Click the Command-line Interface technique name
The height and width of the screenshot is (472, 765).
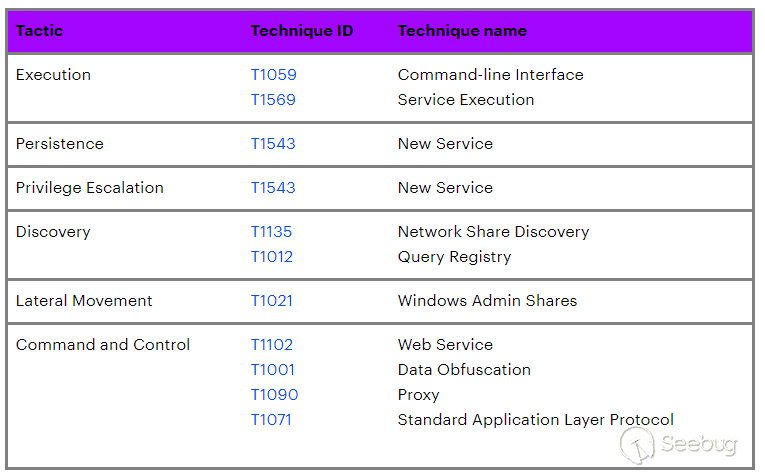(490, 75)
